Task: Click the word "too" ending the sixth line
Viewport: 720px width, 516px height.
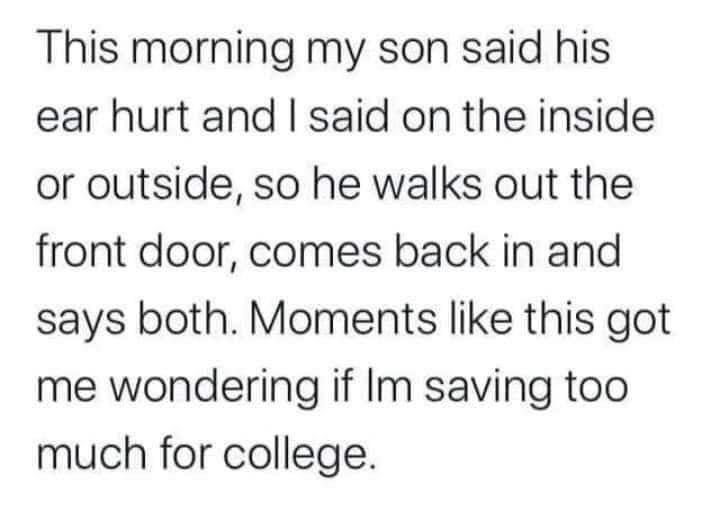Action: (651, 387)
